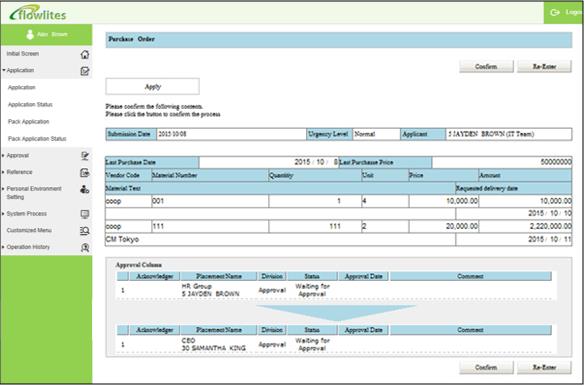
Task: Click Material Number cell 111
Action: pos(210,226)
